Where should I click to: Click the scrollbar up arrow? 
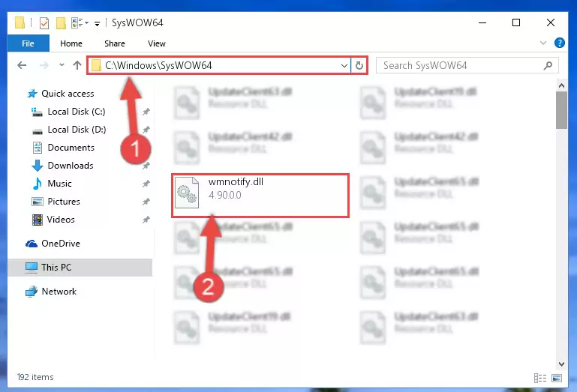click(561, 85)
